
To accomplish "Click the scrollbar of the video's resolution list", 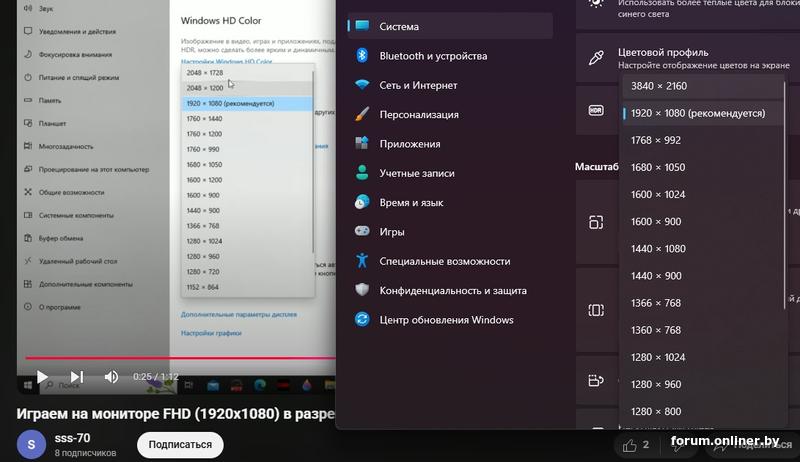I will 313,161.
